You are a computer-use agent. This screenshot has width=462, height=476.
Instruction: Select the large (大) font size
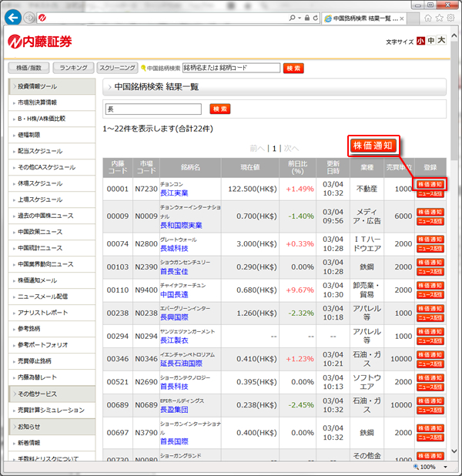(x=442, y=41)
